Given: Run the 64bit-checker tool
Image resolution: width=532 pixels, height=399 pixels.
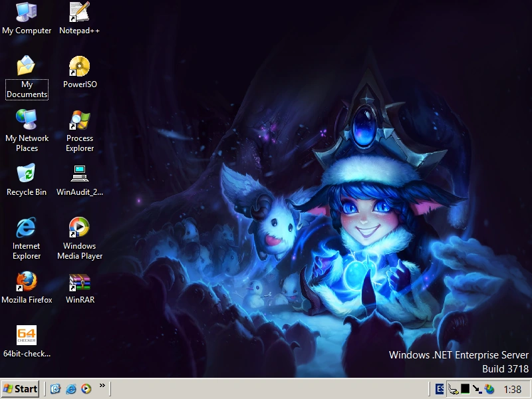Looking at the screenshot, I should point(25,336).
